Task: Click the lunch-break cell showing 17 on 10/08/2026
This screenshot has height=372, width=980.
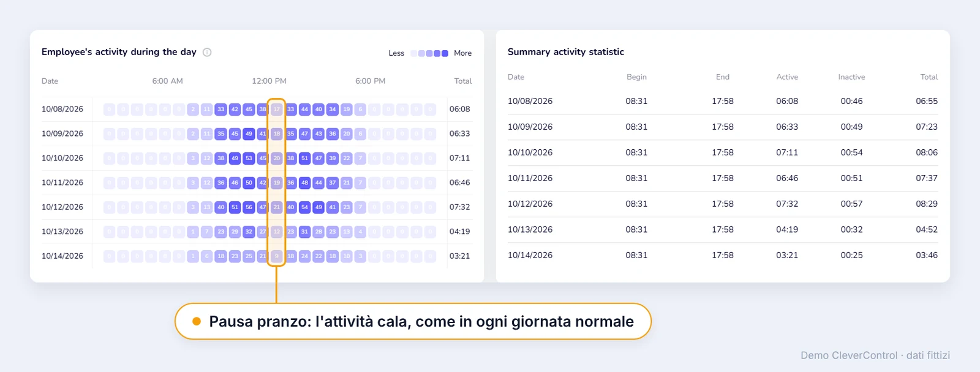Action: [277, 109]
